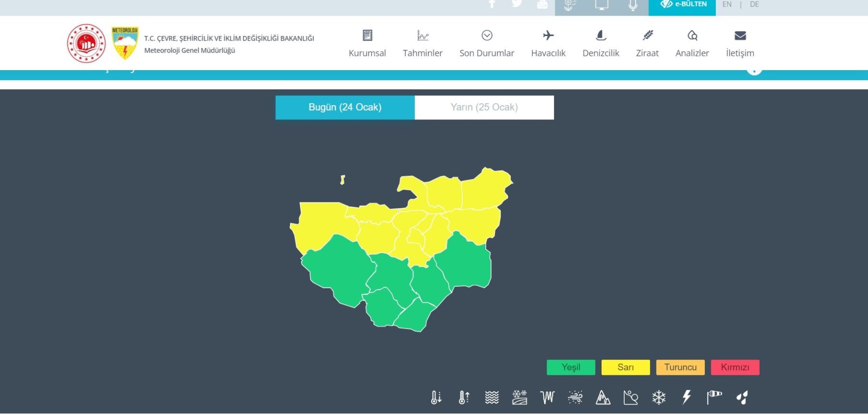Click the avalanche hazard icon
The width and height of the screenshot is (868, 415).
tap(603, 397)
